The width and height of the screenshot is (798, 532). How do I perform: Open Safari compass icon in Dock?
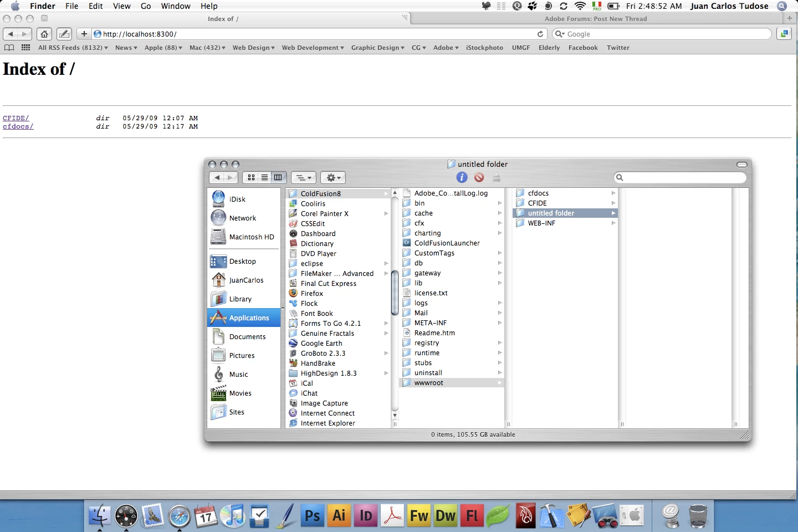[180, 516]
